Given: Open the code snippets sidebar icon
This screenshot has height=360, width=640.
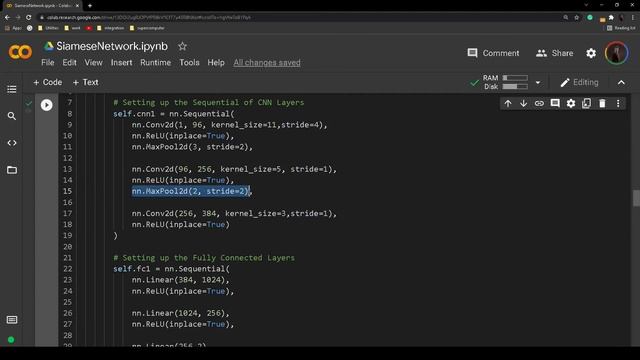Looking at the screenshot, I should [x=12, y=143].
